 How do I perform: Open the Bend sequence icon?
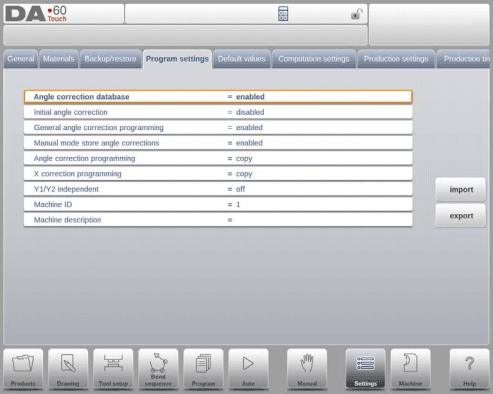(158, 369)
